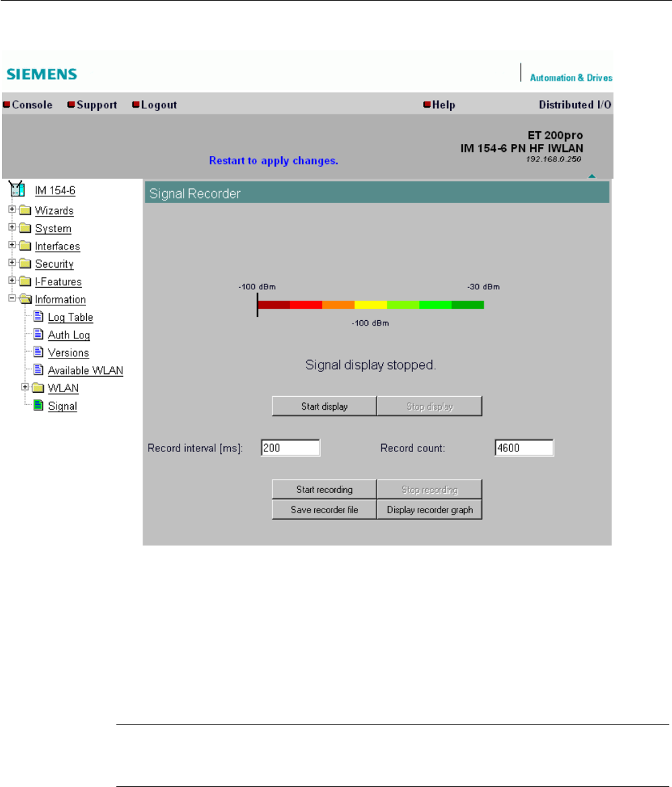Open the Available WLAN page link
Screen dimensions: 672x787
(86, 371)
